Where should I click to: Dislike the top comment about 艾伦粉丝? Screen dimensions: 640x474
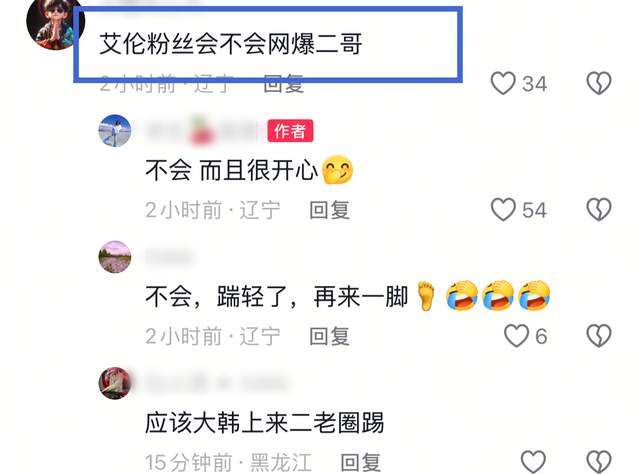coord(599,83)
